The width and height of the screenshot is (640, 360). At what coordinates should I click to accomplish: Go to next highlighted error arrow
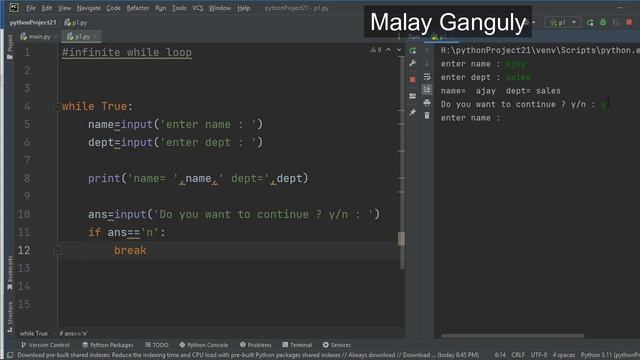[399, 50]
